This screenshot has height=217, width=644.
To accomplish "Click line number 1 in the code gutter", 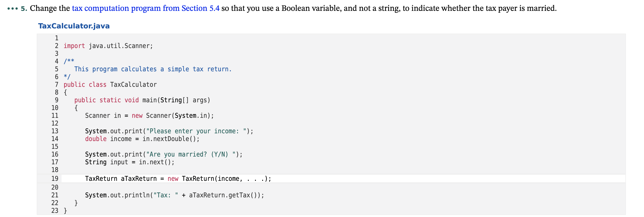I will point(57,38).
